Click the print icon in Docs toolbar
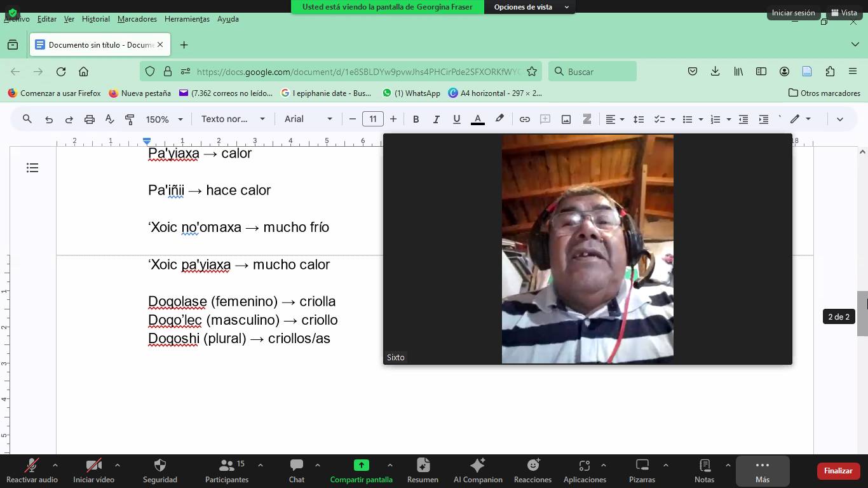 [x=90, y=119]
